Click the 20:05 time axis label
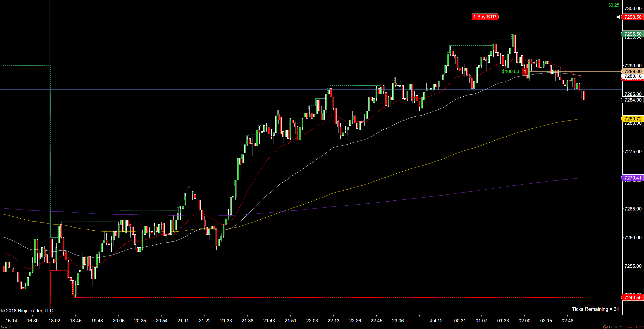This screenshot has height=329, width=644. [119, 321]
